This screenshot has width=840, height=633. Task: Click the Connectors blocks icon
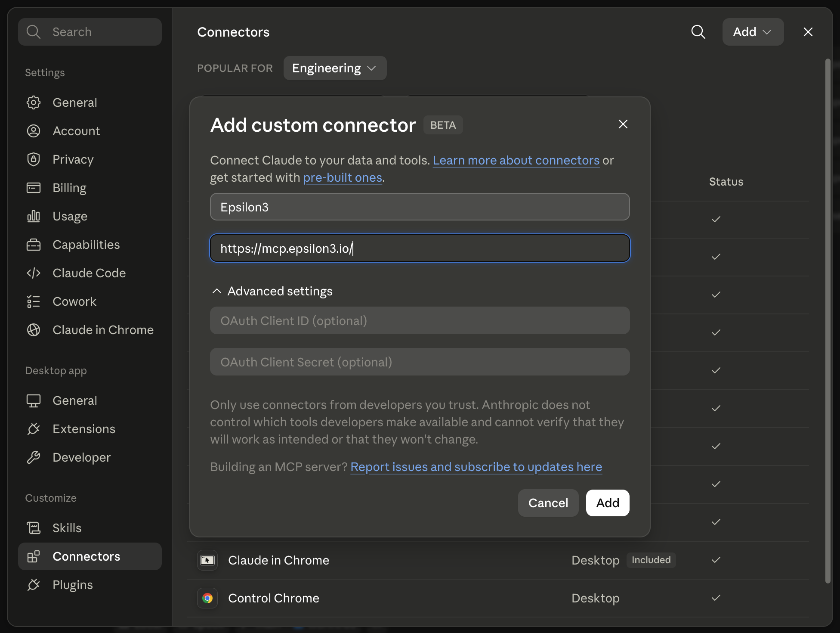pos(34,556)
